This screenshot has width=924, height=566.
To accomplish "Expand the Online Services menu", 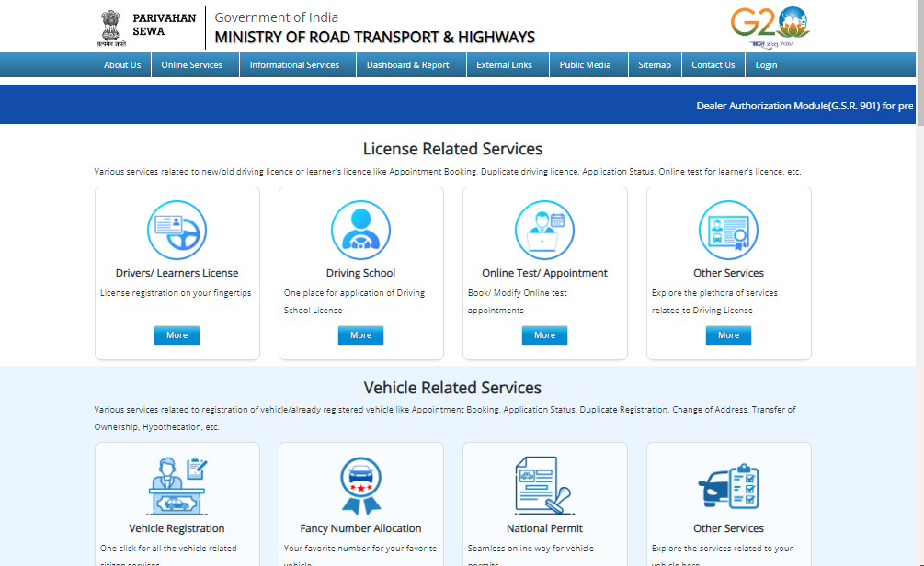I will [x=195, y=65].
